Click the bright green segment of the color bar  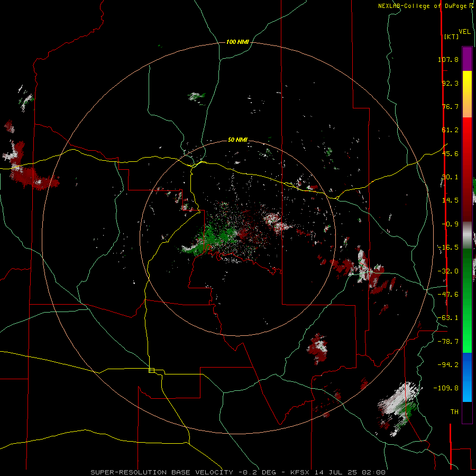(x=467, y=300)
